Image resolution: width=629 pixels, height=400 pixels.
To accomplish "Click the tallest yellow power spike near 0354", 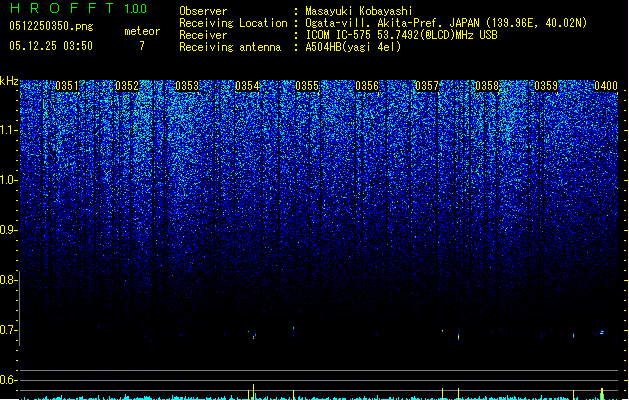I will pos(254,392).
